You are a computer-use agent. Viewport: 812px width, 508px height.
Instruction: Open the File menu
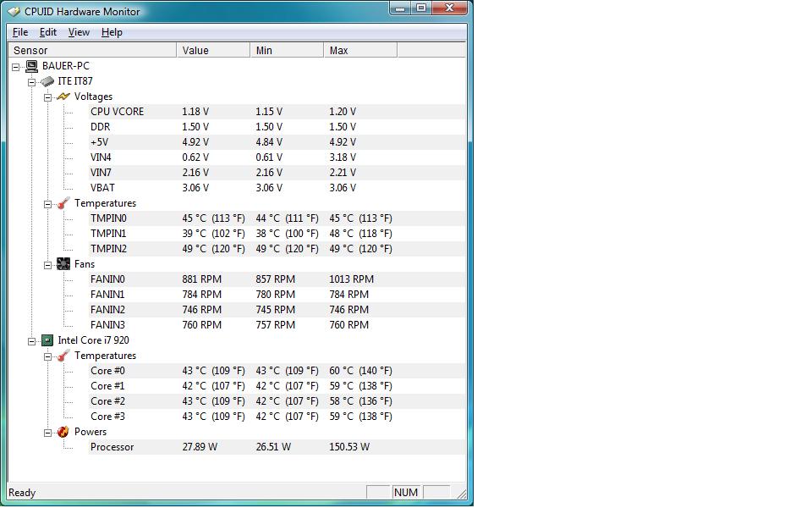point(20,32)
